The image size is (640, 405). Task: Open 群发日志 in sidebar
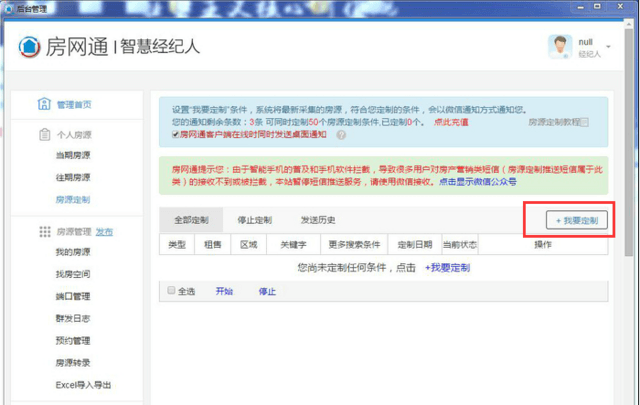pyautogui.click(x=73, y=318)
